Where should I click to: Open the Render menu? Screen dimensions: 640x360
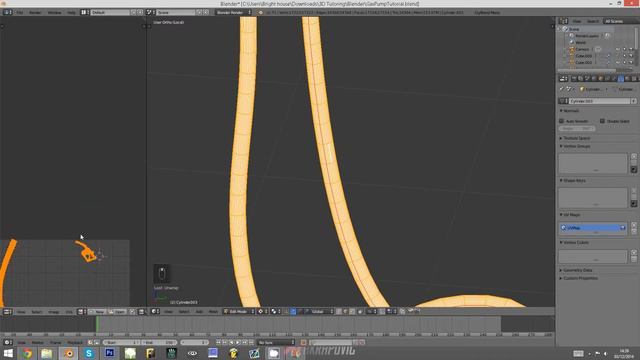point(35,13)
